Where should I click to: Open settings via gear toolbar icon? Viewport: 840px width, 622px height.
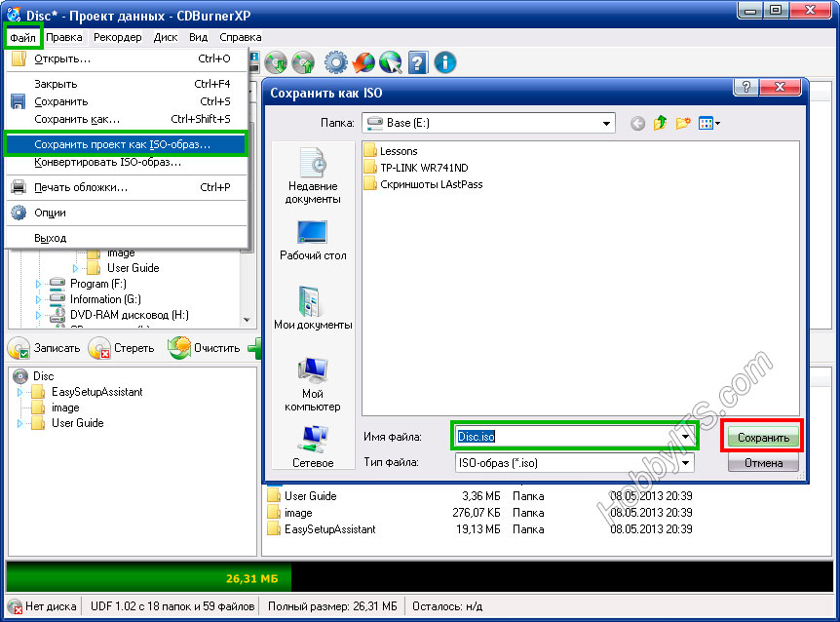336,62
